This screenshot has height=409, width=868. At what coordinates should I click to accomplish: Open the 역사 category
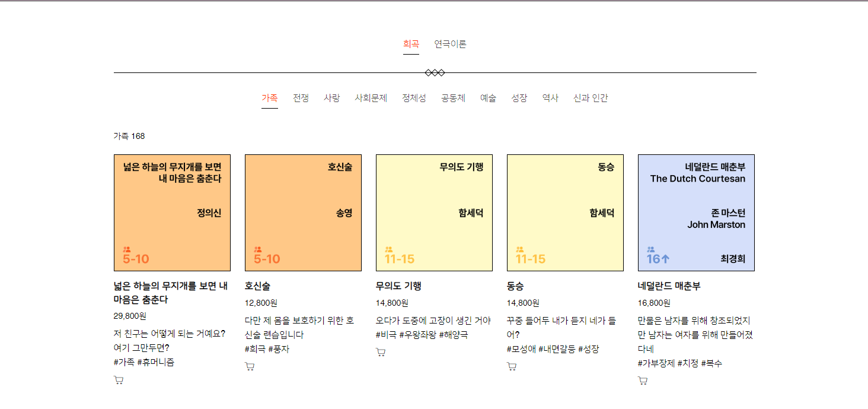[x=550, y=98]
